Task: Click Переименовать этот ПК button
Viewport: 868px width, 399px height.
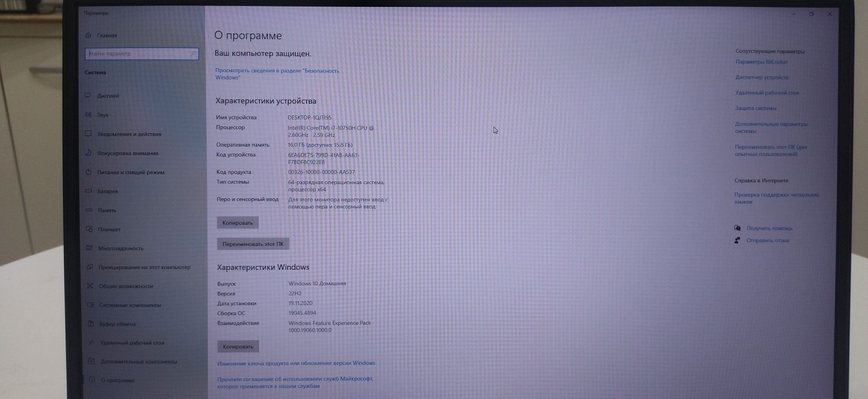Action: pyautogui.click(x=253, y=244)
